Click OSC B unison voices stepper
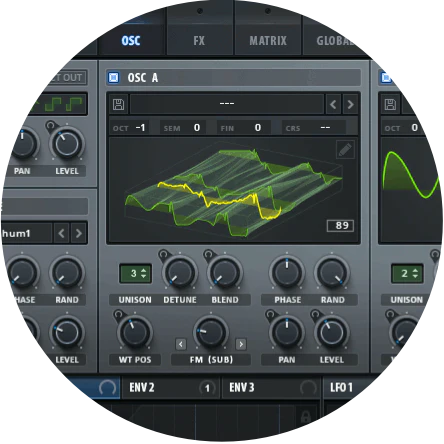The height and width of the screenshot is (444, 444). [407, 274]
